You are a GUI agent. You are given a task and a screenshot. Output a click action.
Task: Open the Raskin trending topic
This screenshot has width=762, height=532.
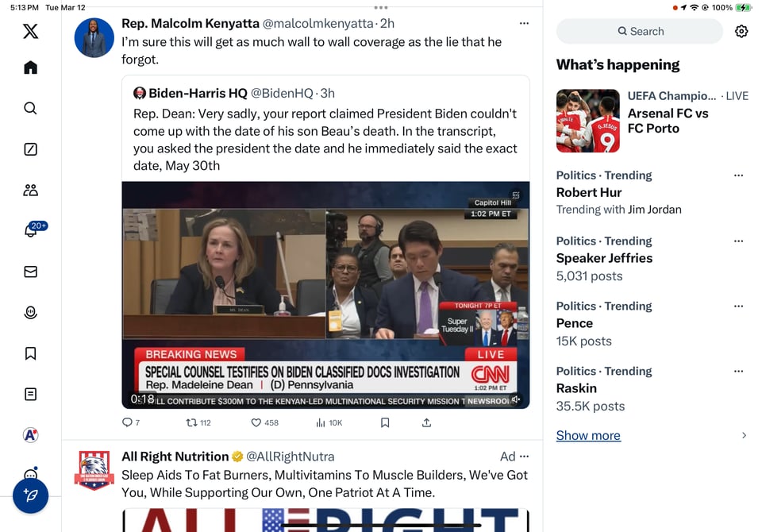point(576,388)
